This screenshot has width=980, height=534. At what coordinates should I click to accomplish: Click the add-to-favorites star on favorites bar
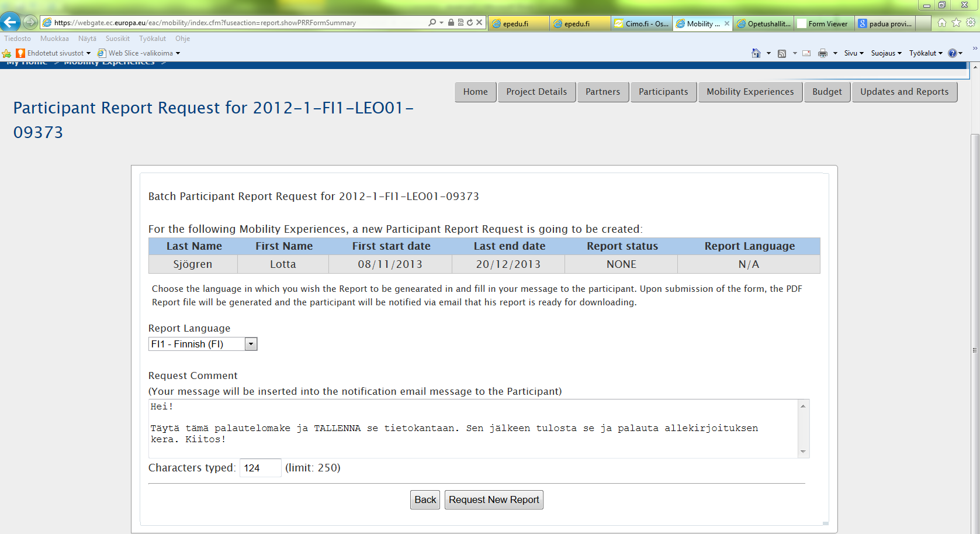pyautogui.click(x=6, y=53)
